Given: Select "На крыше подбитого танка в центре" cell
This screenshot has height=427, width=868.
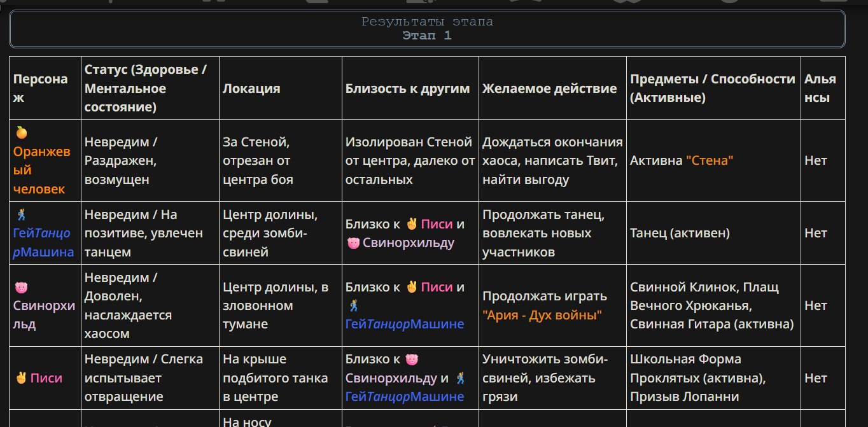Looking at the screenshot, I should click(281, 378).
